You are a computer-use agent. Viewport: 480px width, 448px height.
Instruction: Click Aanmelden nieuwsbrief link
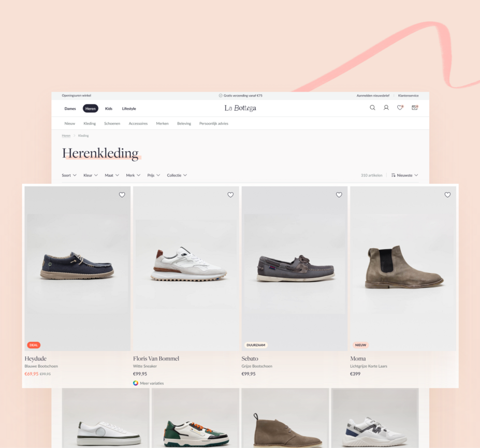coord(372,96)
